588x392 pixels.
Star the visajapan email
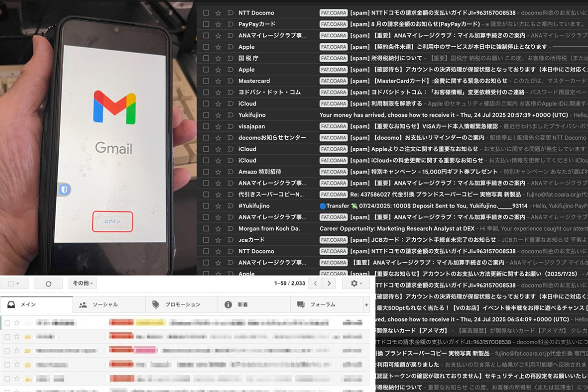click(218, 126)
